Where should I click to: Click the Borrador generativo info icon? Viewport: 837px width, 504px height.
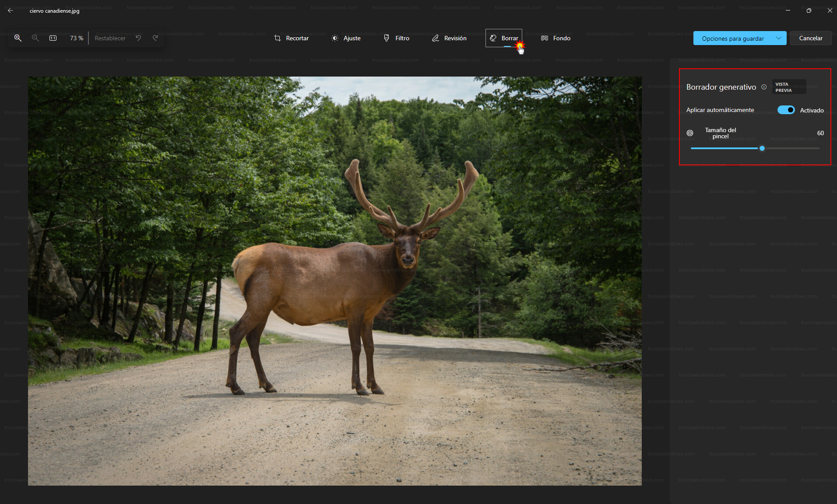pyautogui.click(x=764, y=87)
